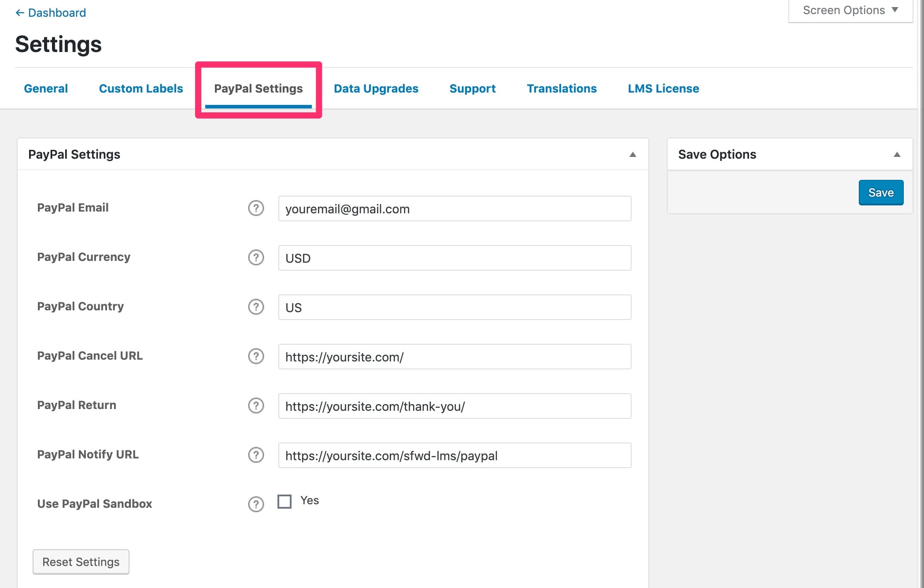Click the PayPal Notify URL label
Image resolution: width=924 pixels, height=588 pixels.
[x=88, y=454]
